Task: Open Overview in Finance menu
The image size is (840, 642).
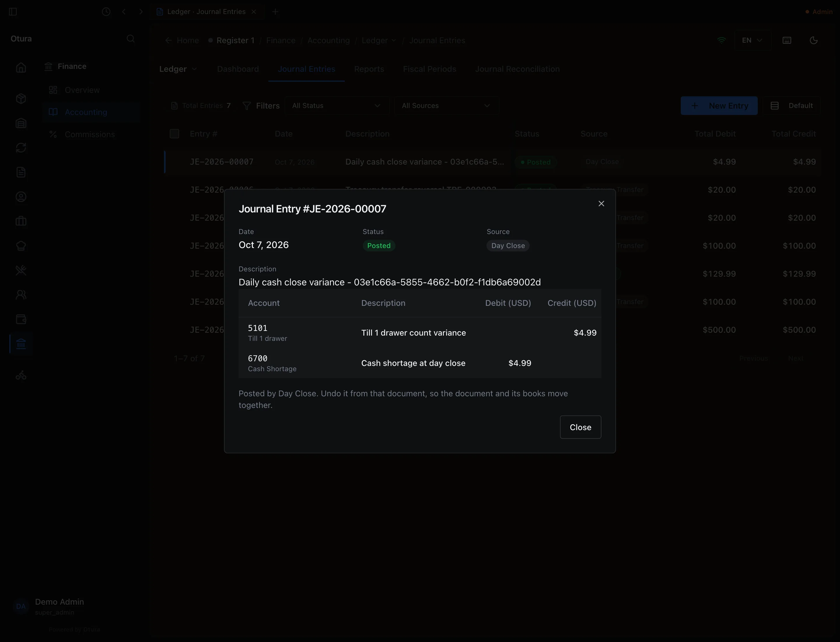Action: click(91, 90)
